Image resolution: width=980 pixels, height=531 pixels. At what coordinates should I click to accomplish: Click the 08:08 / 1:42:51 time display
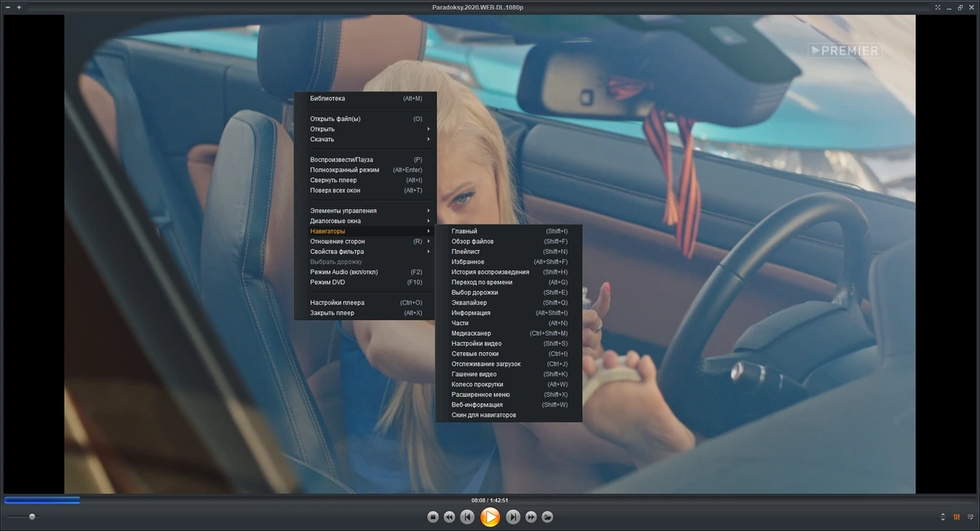point(490,500)
